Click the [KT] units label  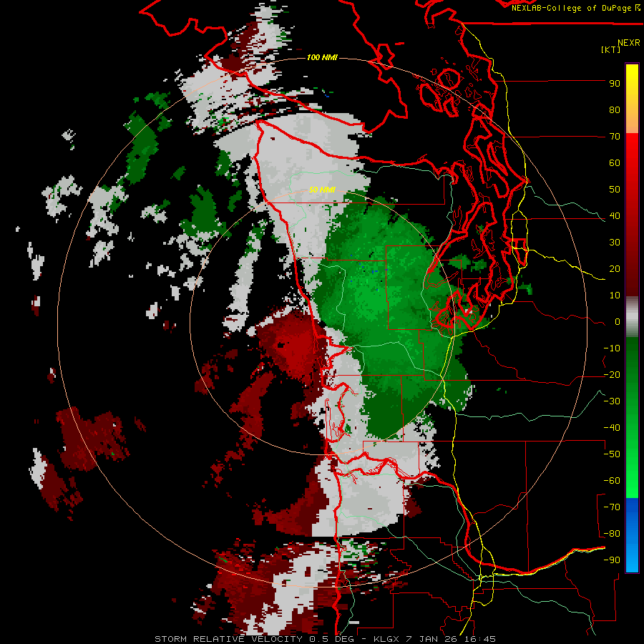611,49
